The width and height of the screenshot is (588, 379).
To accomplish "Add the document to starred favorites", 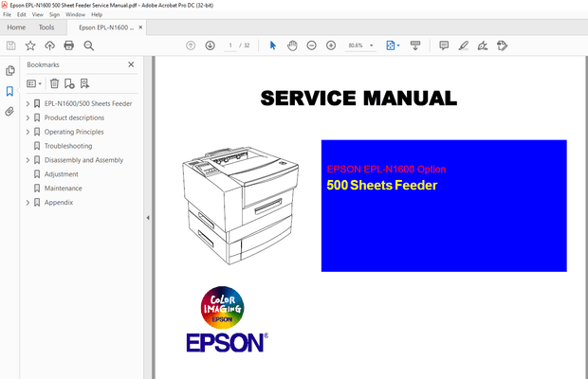I will (x=30, y=45).
